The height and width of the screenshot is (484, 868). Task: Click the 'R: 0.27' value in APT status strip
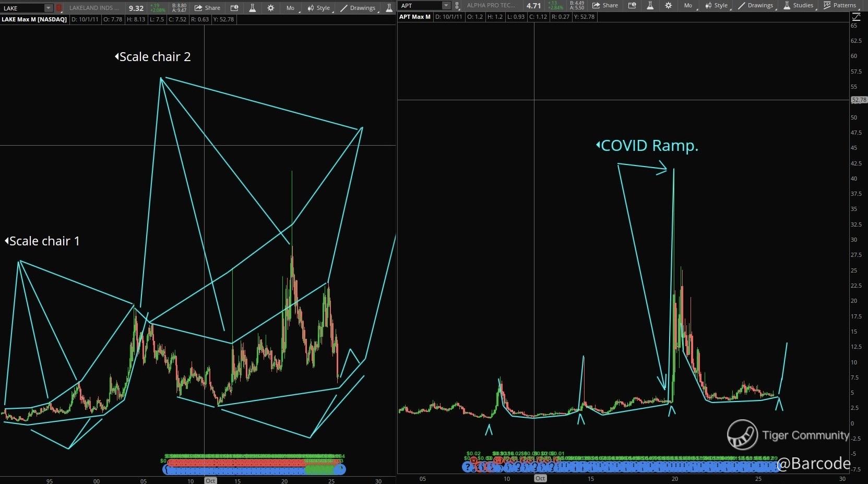tap(561, 17)
